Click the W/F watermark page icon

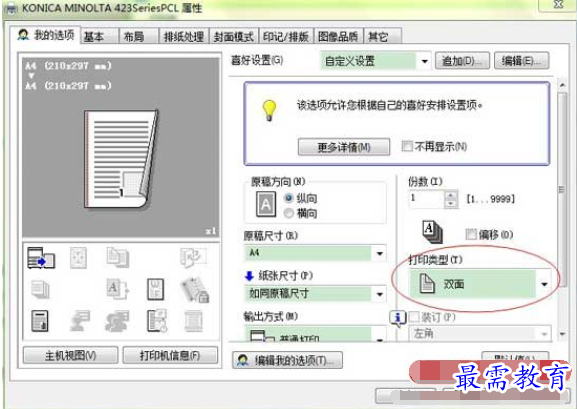(155, 289)
